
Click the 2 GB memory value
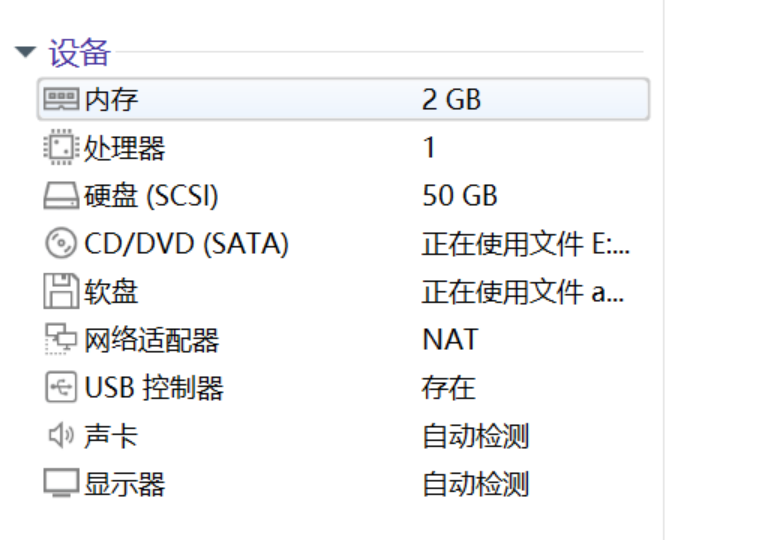pos(451,100)
